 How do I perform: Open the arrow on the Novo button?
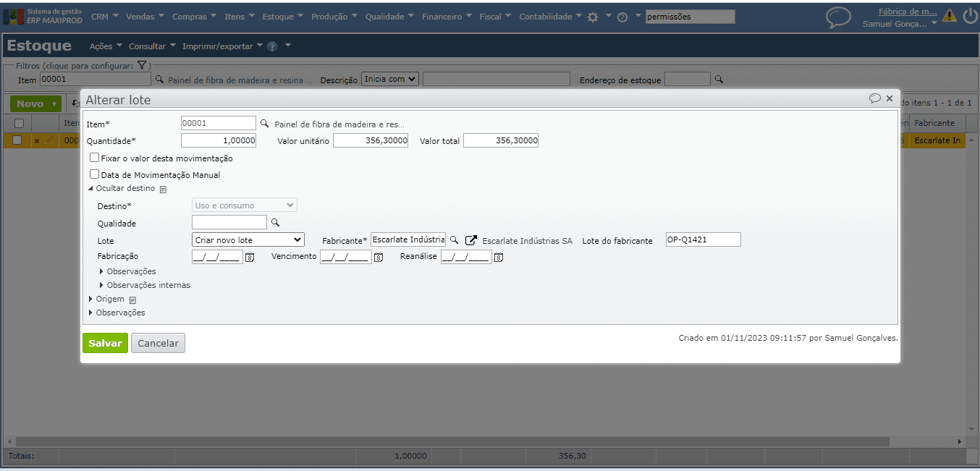point(54,104)
